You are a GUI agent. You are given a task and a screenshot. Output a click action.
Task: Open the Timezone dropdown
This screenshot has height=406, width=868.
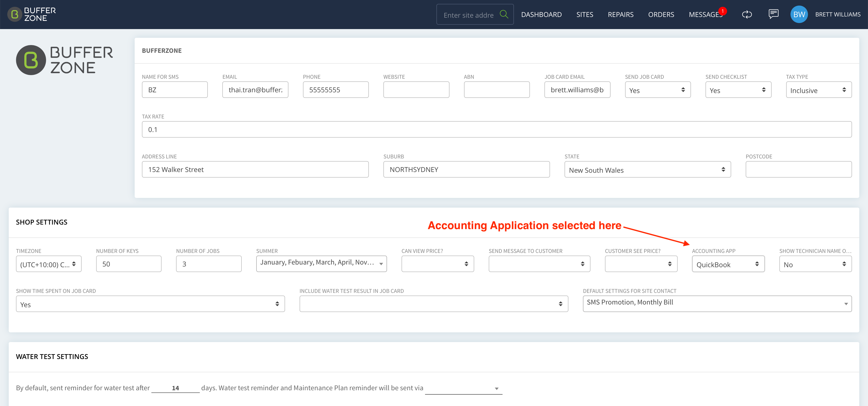coord(48,264)
